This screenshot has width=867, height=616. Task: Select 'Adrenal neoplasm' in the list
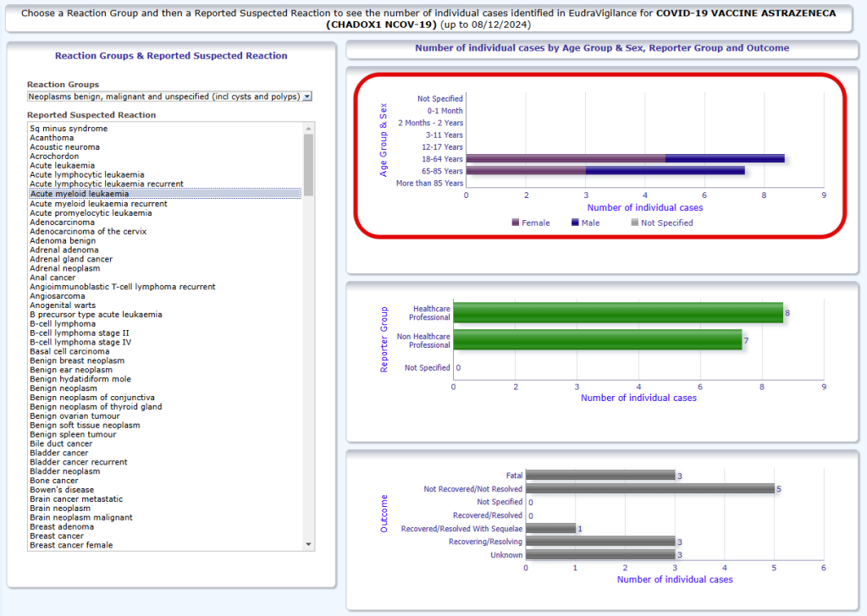click(64, 268)
